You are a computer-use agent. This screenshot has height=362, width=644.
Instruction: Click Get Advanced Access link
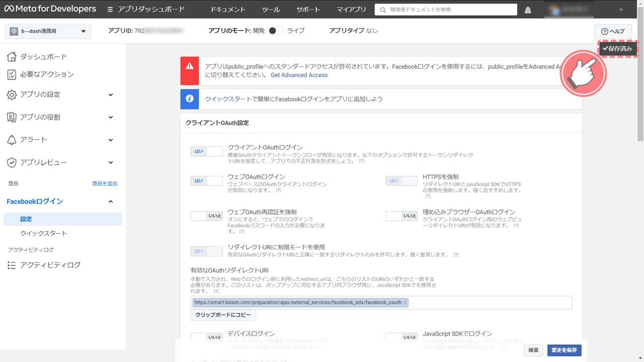tap(299, 75)
